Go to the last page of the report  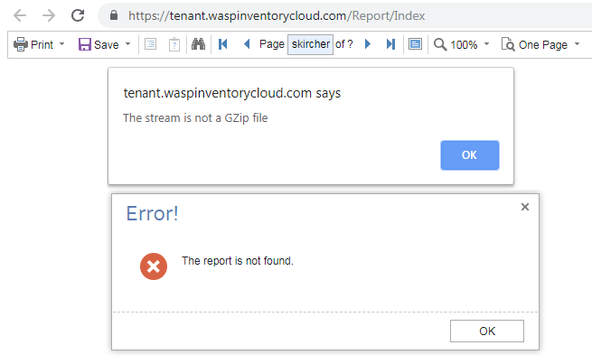click(390, 44)
